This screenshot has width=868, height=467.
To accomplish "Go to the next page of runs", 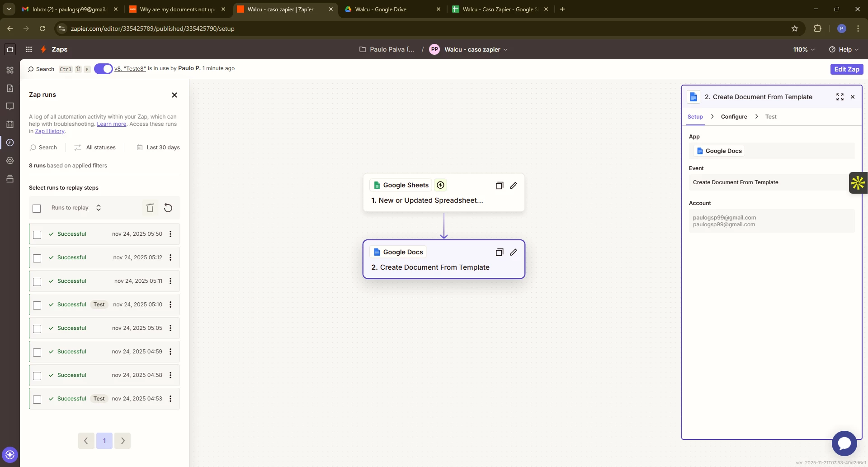I will [x=123, y=441].
